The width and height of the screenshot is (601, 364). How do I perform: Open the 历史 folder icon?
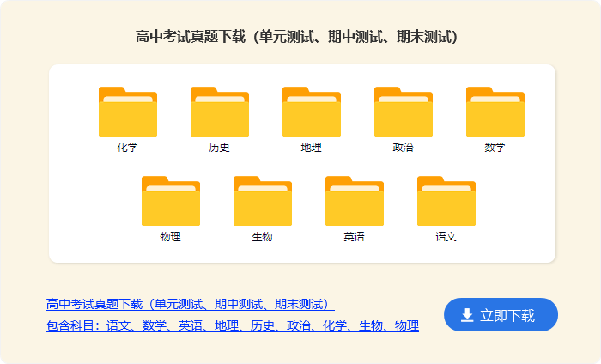[220, 112]
